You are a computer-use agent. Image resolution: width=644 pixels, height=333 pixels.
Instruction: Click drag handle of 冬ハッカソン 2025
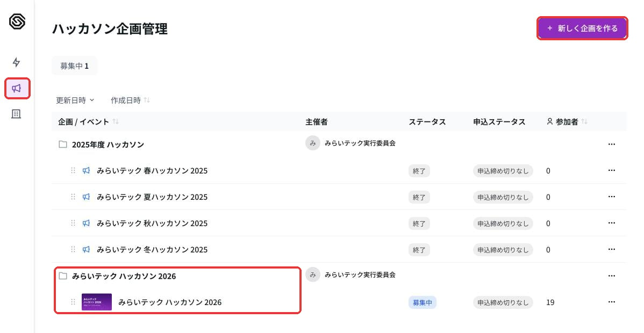click(73, 249)
